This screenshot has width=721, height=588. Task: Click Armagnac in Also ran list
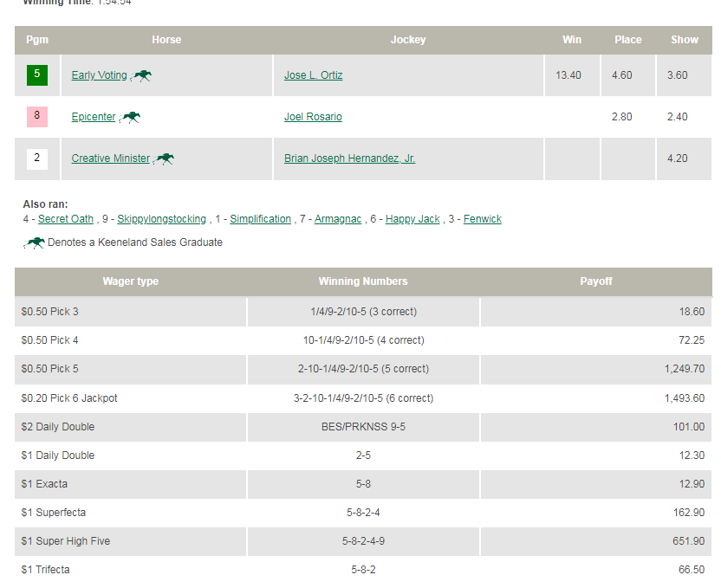pos(338,219)
